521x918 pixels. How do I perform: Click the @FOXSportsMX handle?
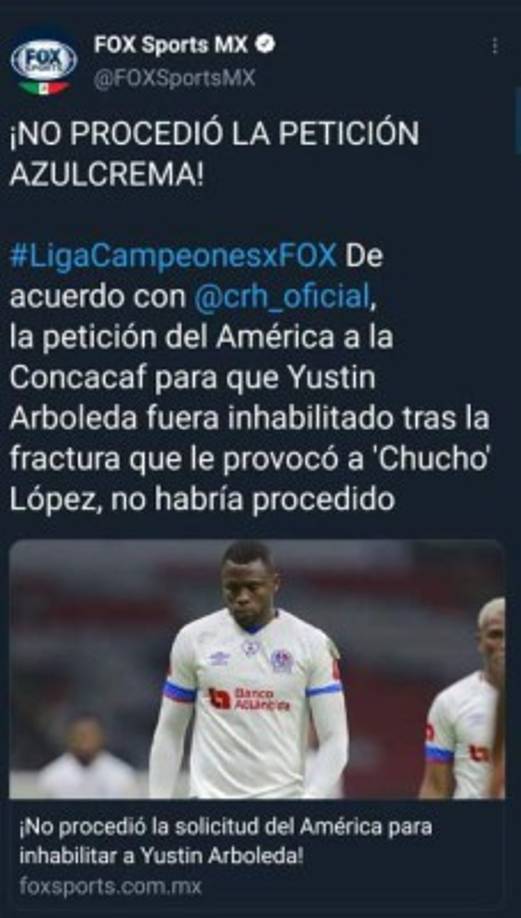pos(174,78)
